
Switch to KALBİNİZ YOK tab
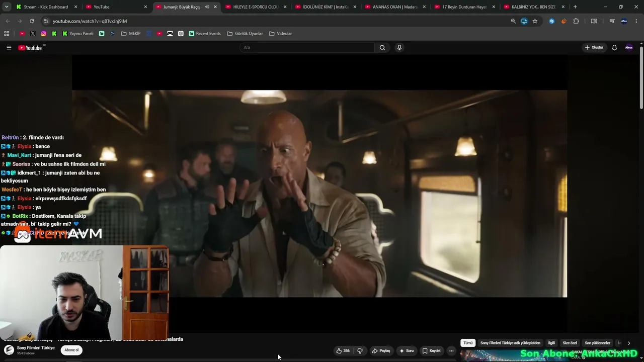coord(533,7)
